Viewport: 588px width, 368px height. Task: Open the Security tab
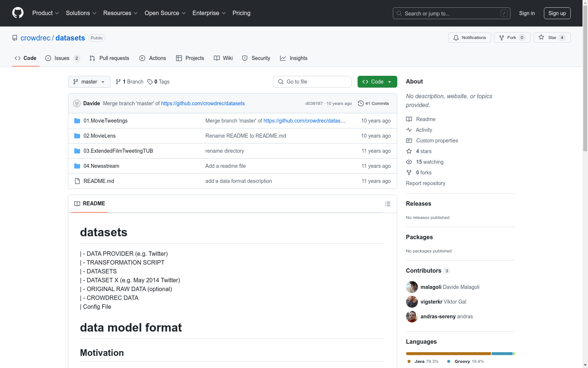coord(256,58)
